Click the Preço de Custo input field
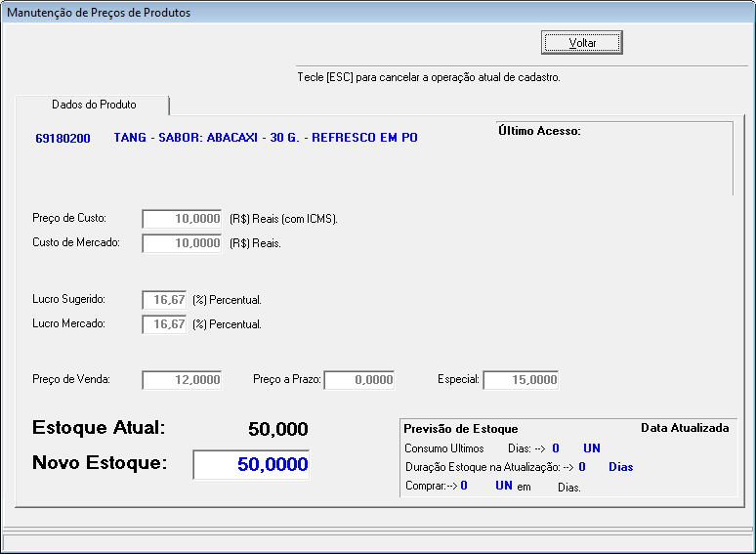 pos(183,219)
